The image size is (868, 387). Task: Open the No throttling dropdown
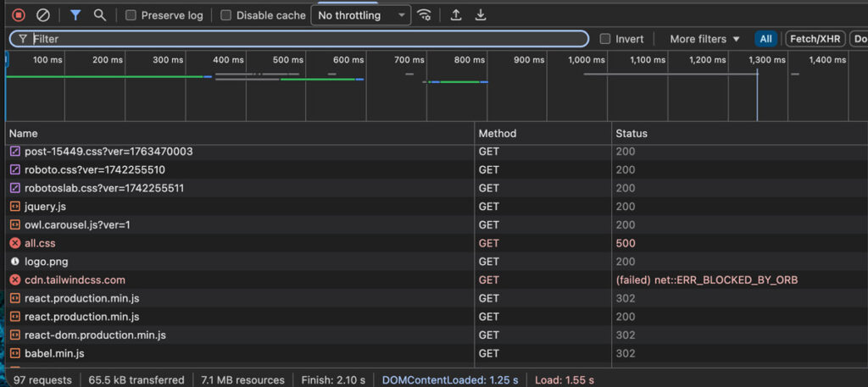click(x=360, y=15)
